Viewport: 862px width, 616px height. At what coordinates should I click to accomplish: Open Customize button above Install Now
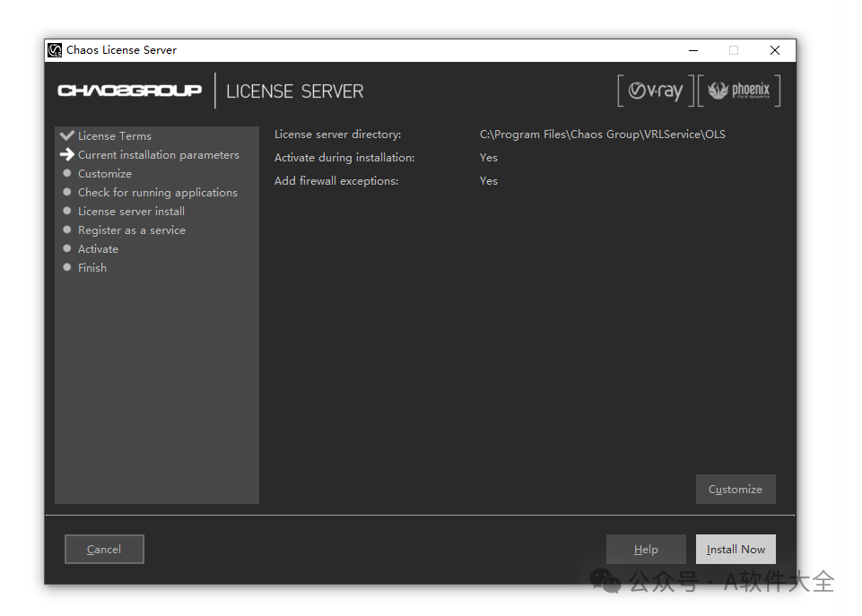click(x=736, y=489)
